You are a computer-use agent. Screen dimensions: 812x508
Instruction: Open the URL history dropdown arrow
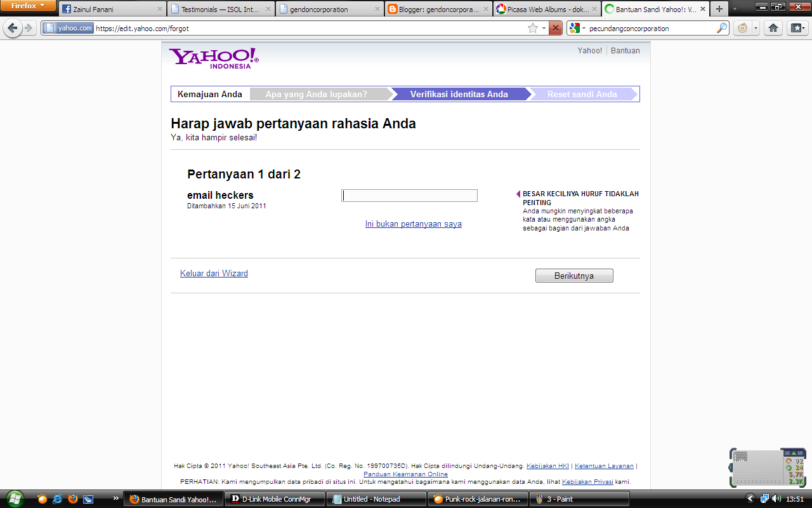tap(544, 28)
